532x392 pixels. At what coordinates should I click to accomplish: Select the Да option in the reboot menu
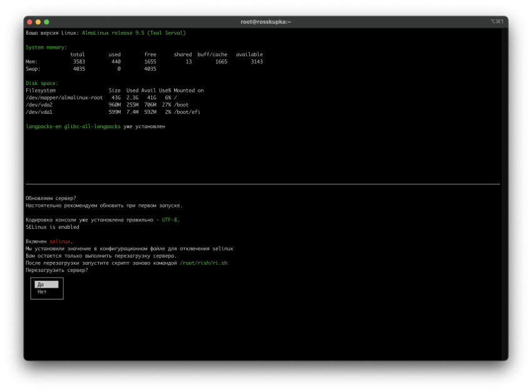coord(46,284)
